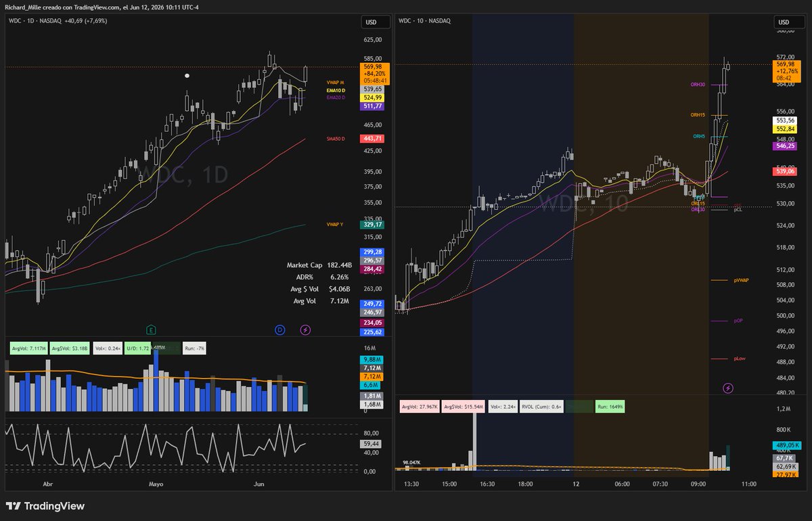Click the Run: -7% badge
Viewport: 812px width, 521px height.
coord(194,348)
